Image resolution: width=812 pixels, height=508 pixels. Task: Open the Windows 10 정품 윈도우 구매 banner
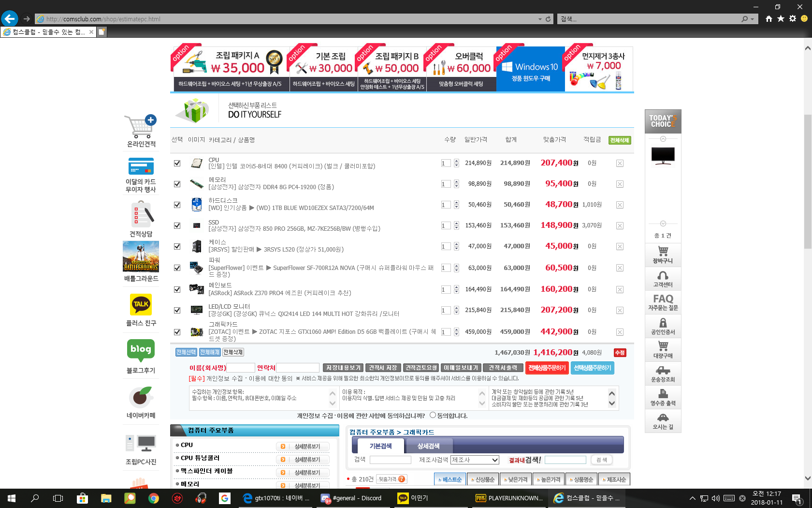pos(531,69)
